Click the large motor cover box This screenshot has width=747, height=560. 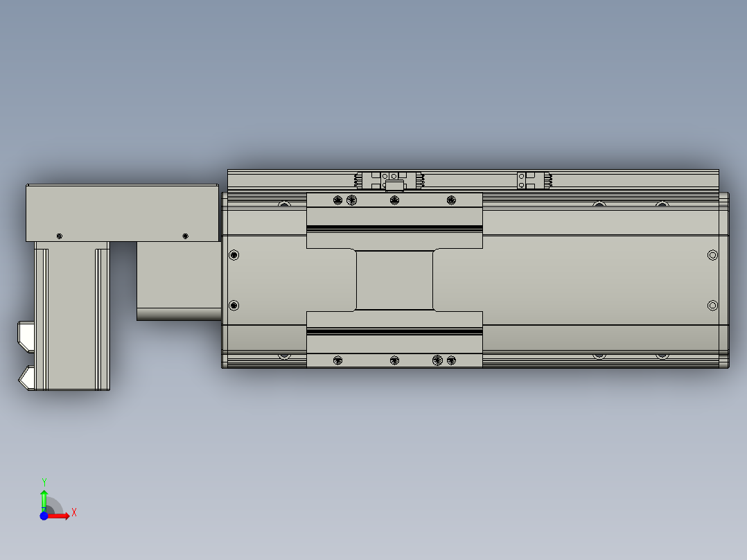[x=122, y=211]
